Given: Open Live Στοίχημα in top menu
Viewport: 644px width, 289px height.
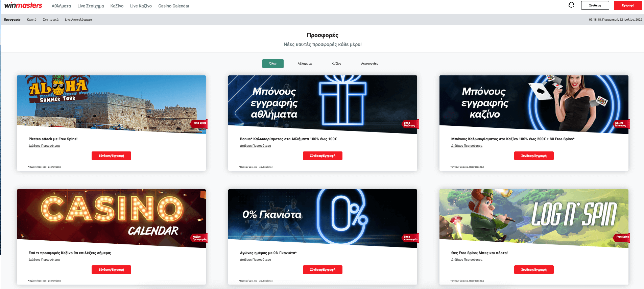Looking at the screenshot, I should (x=91, y=6).
